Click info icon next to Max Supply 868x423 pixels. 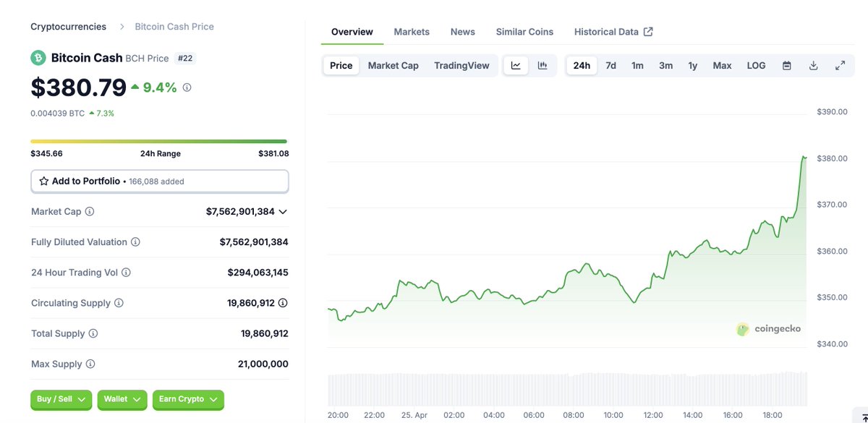pyautogui.click(x=90, y=364)
